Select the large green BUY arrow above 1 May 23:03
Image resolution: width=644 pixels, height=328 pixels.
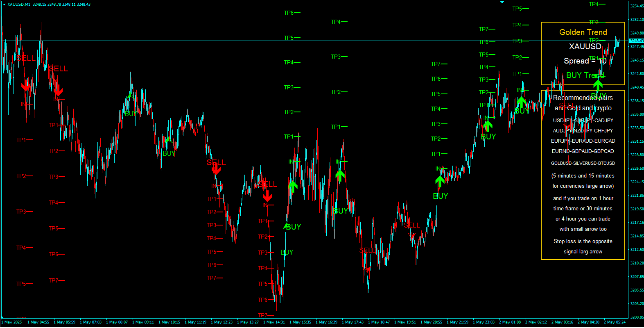point(487,126)
